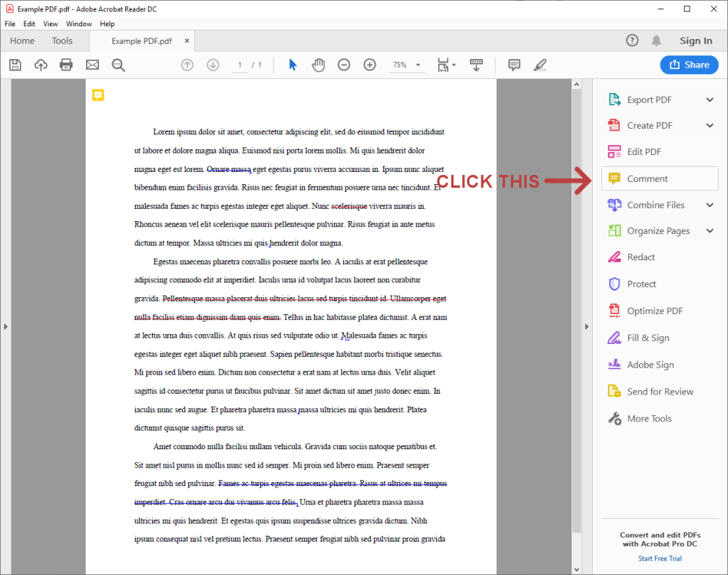Image resolution: width=728 pixels, height=575 pixels.
Task: Open the Window menu
Action: (x=79, y=23)
